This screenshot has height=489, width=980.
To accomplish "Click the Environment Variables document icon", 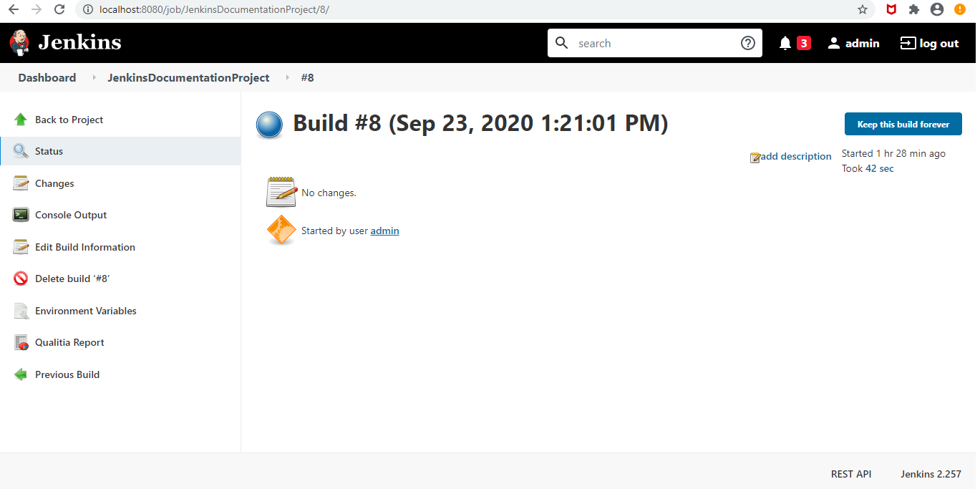I will tap(21, 311).
